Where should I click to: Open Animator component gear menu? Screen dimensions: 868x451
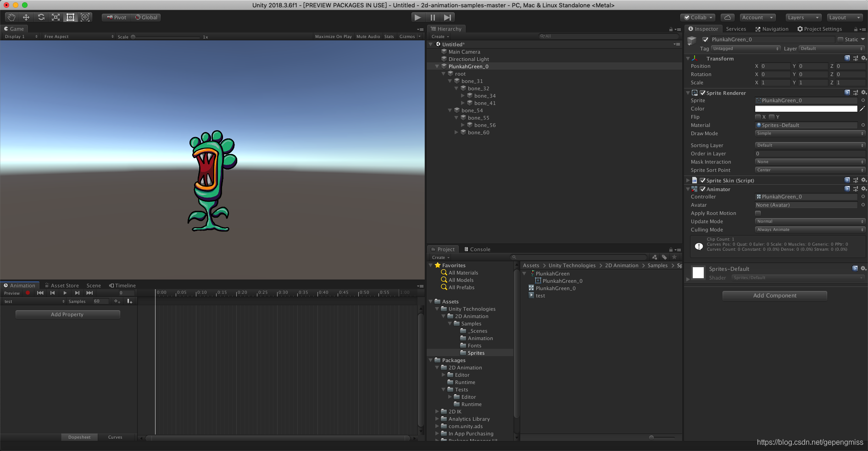click(x=863, y=189)
